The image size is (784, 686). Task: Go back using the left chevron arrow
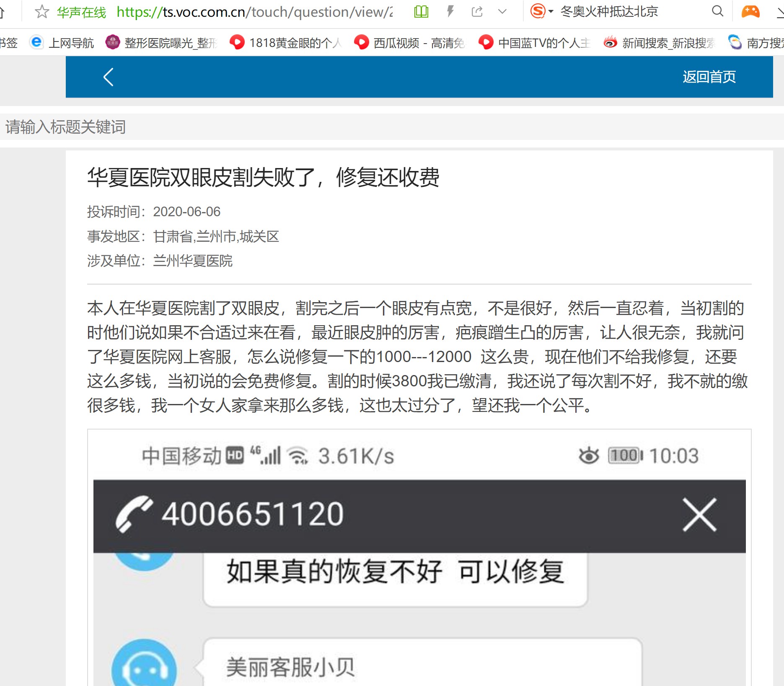pyautogui.click(x=108, y=77)
